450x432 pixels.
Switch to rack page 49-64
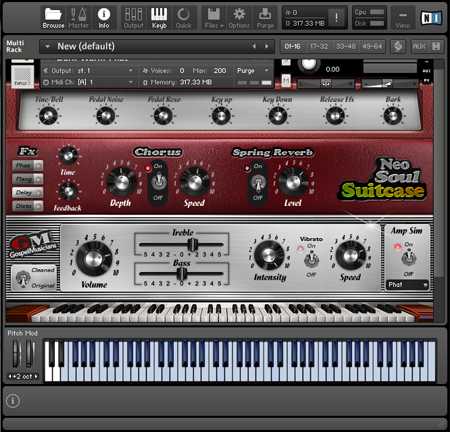pos(372,46)
